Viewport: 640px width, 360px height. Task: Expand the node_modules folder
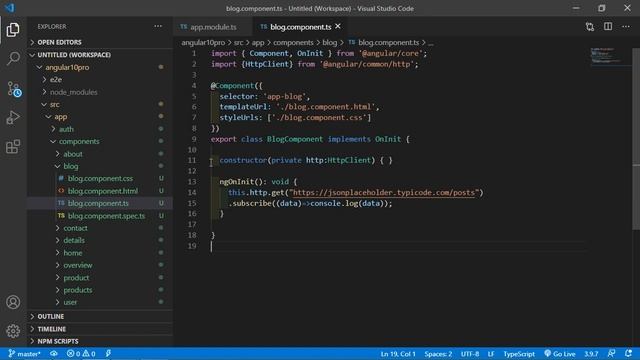tap(100, 92)
